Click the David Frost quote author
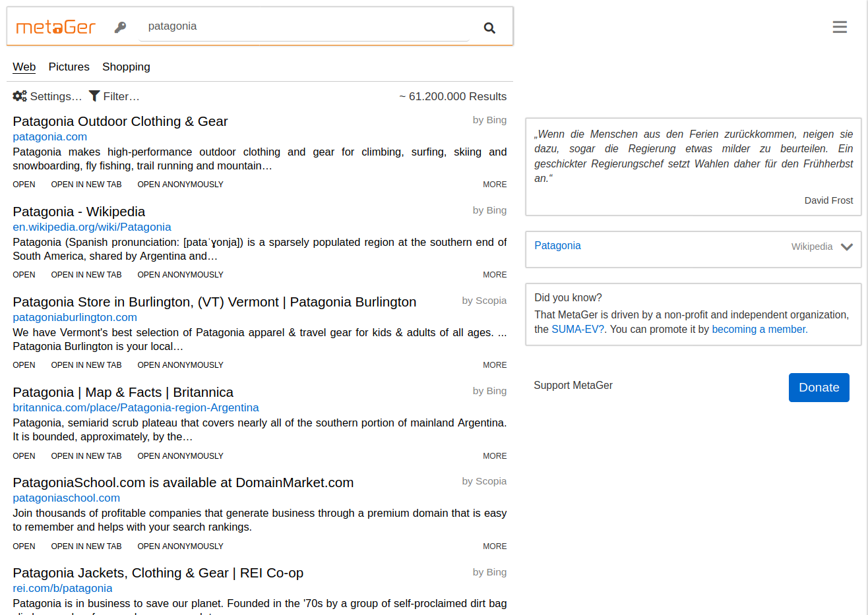868x615 pixels. click(828, 200)
